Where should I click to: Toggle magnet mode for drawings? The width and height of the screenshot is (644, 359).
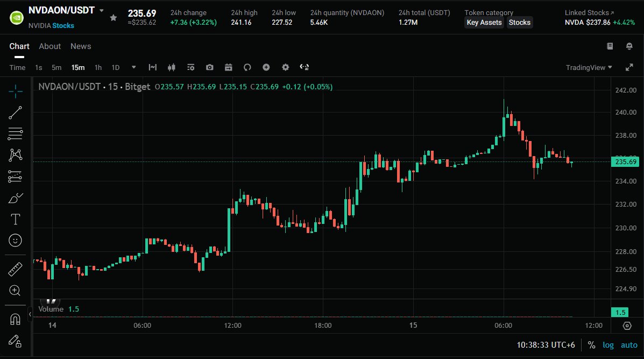[x=15, y=319]
